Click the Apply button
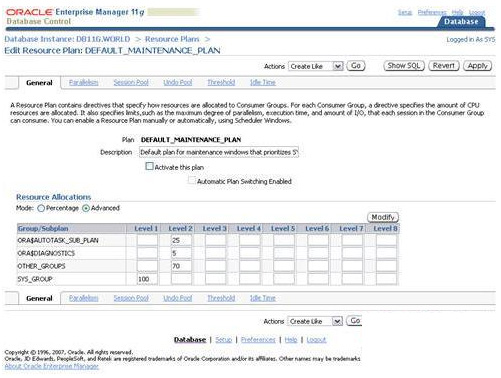Image resolution: width=501 pixels, height=378 pixels. (x=477, y=66)
